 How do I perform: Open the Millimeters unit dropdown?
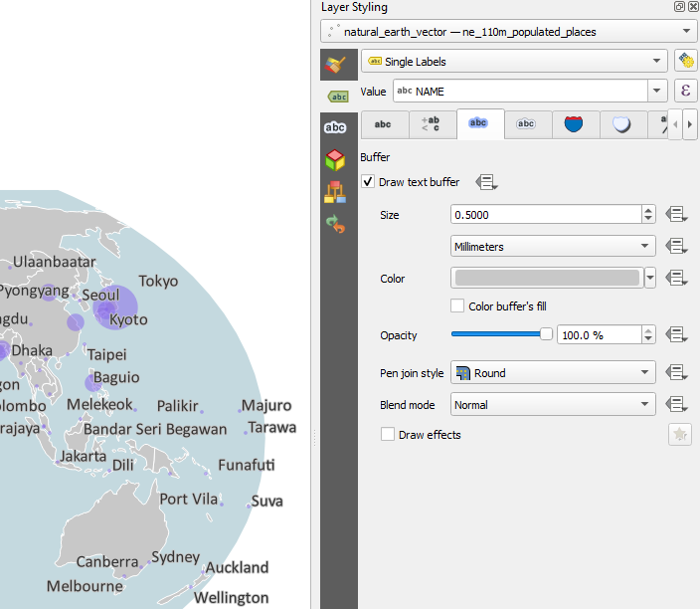click(x=553, y=246)
